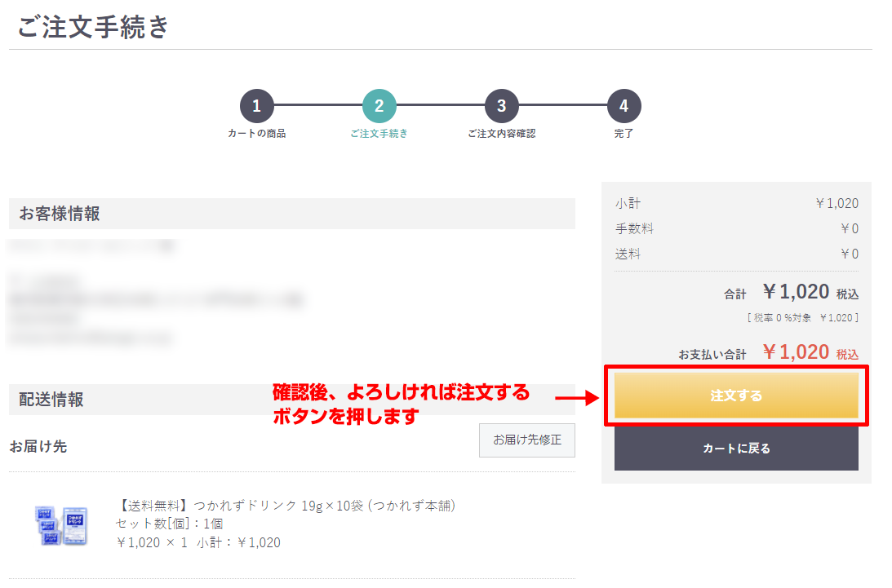Open the つかれずドリンク product thumbnail
Viewport: 892px width, 588px height.
point(61,525)
